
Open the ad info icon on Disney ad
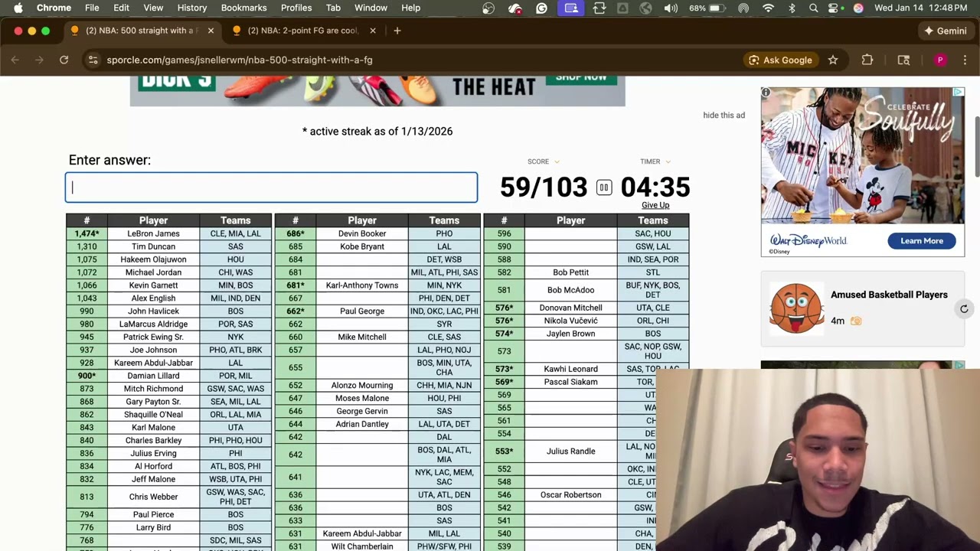pos(766,93)
